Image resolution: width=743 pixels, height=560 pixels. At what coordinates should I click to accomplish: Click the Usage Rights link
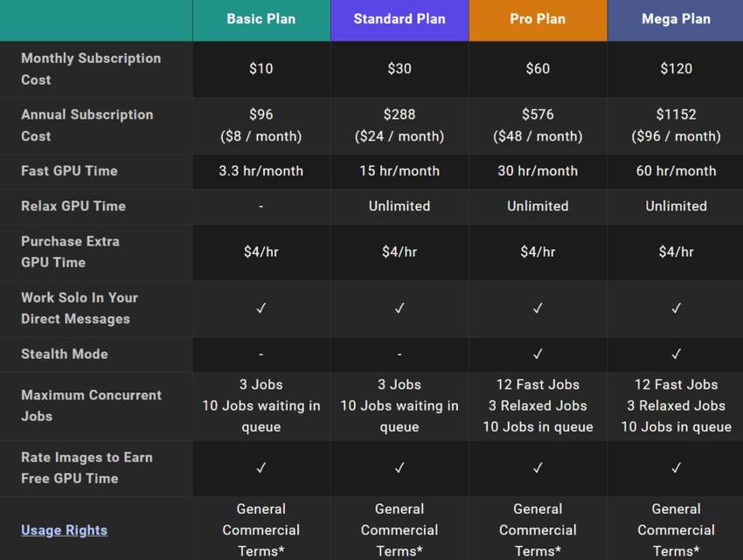point(64,530)
